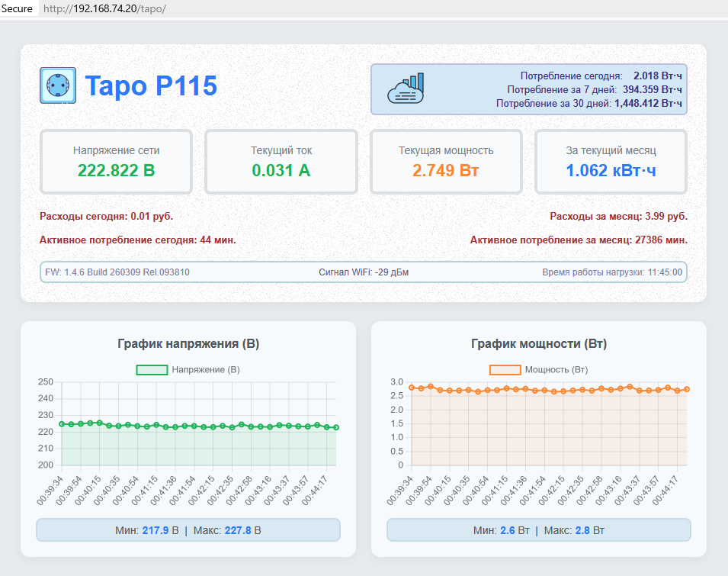
Task: Click the Tapo P115 title
Action: 151,85
